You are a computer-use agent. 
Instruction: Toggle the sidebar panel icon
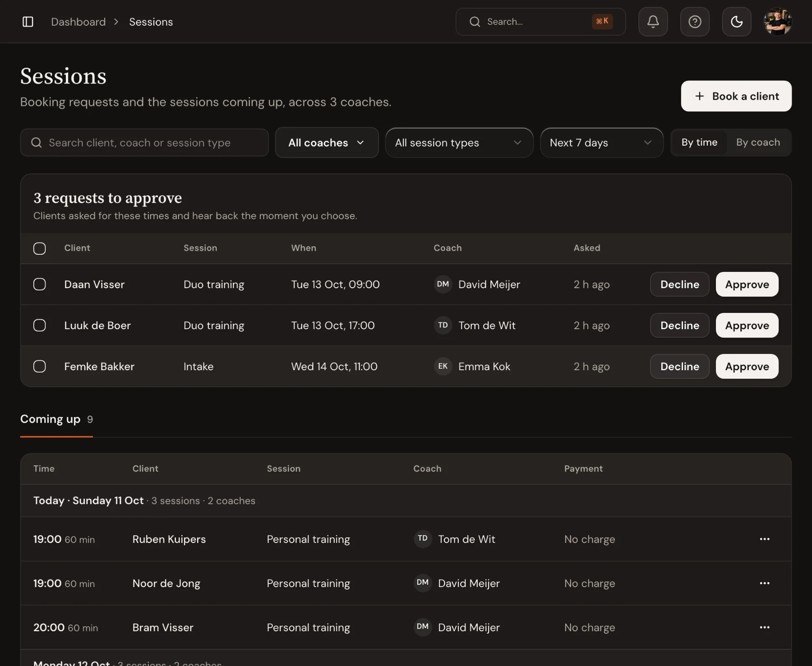click(x=28, y=22)
